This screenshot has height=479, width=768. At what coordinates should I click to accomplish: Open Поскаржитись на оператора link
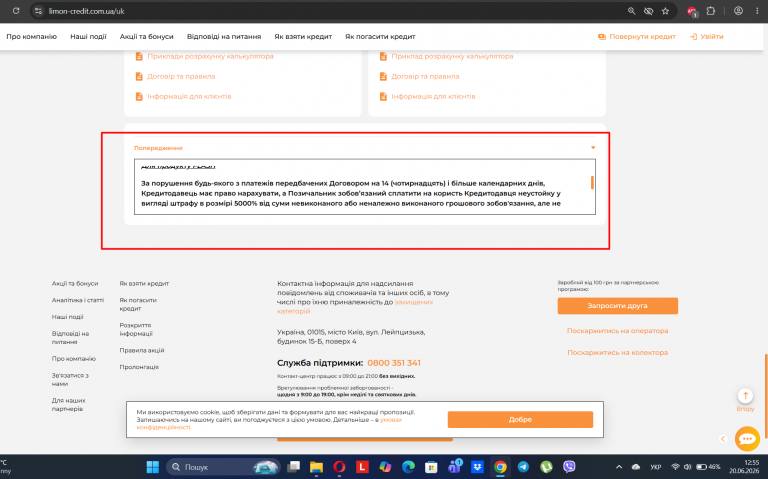[x=618, y=331]
